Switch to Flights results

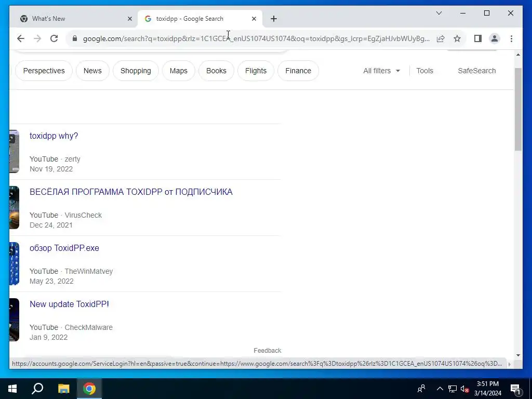click(x=256, y=71)
